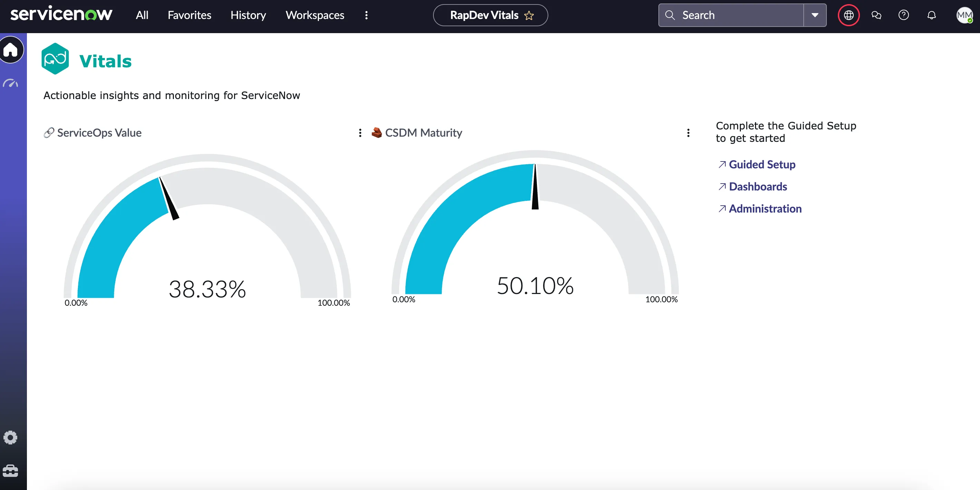Viewport: 980px width, 490px height.
Task: Open the MM user avatar menu
Action: click(964, 15)
